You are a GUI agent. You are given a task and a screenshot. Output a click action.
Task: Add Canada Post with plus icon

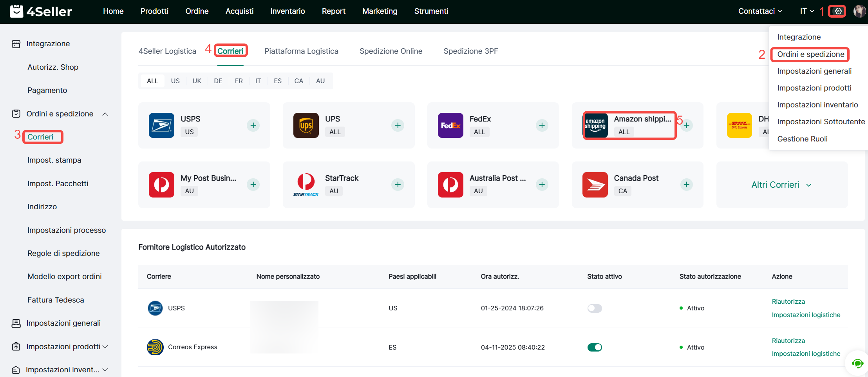click(686, 185)
